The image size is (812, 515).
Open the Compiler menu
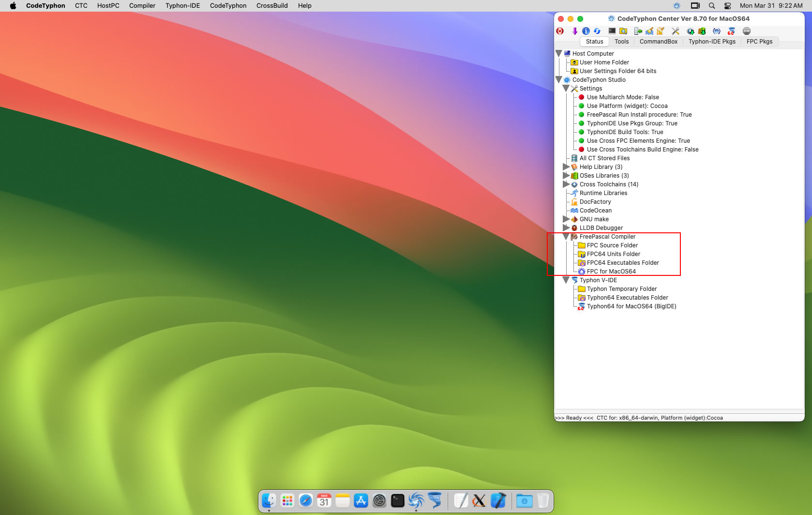142,6
